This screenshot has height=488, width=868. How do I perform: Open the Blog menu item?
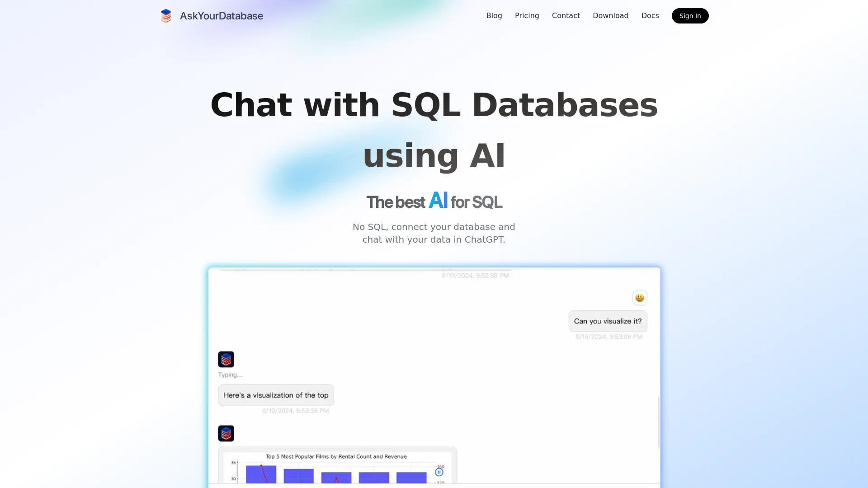(x=494, y=15)
